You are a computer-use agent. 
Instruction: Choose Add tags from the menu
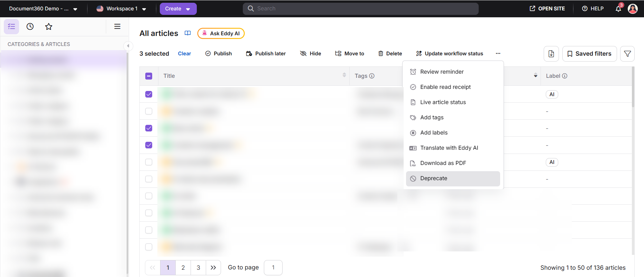pos(453,118)
